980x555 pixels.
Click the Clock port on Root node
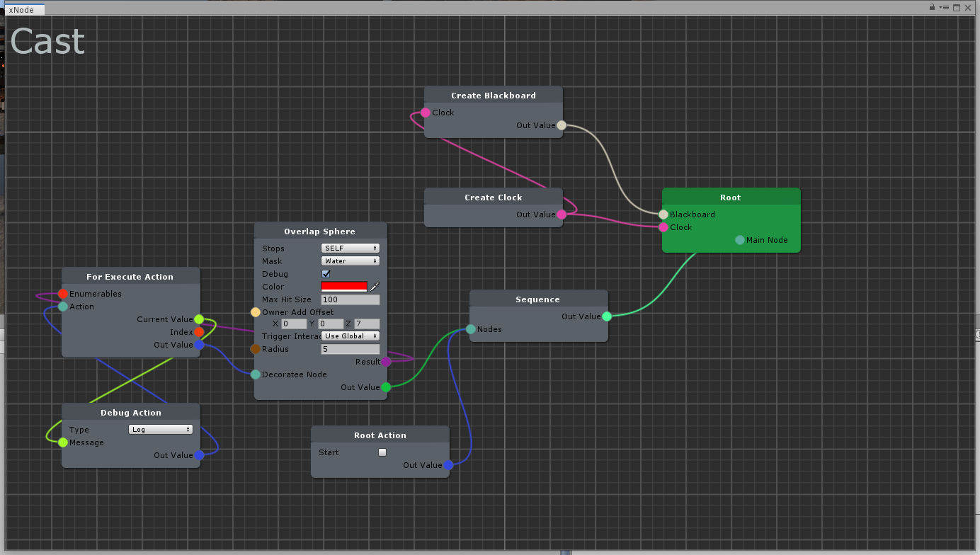pos(663,227)
